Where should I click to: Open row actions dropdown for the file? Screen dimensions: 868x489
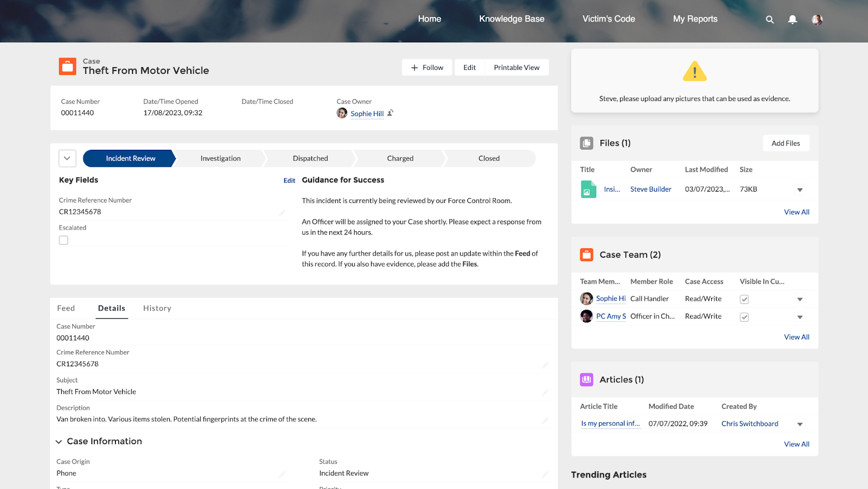click(800, 190)
